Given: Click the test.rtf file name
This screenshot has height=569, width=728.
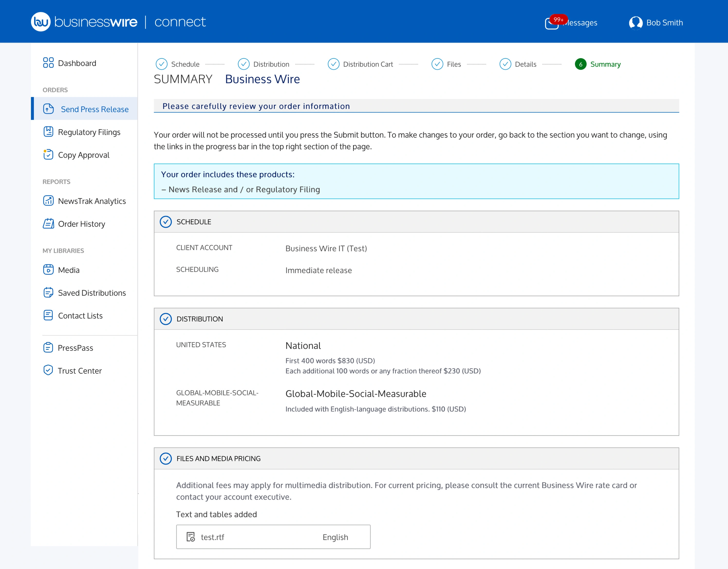Looking at the screenshot, I should [x=212, y=537].
